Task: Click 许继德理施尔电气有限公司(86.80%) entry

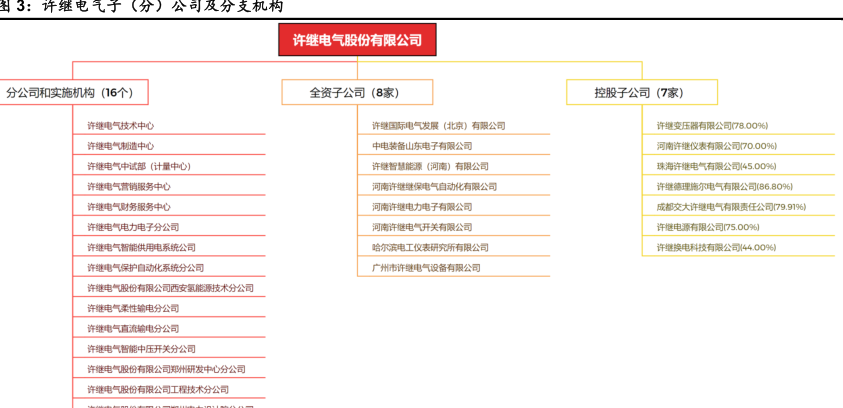Action: click(725, 187)
